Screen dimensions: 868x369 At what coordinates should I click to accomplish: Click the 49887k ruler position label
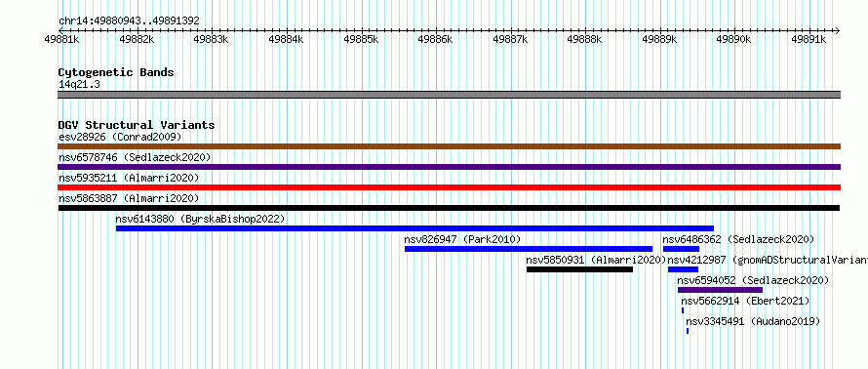point(510,39)
